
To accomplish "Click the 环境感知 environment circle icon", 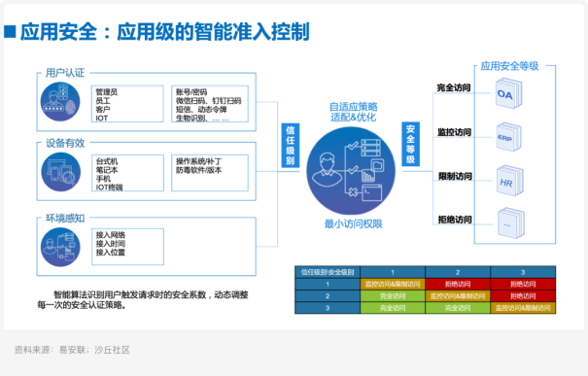I will pyautogui.click(x=60, y=247).
